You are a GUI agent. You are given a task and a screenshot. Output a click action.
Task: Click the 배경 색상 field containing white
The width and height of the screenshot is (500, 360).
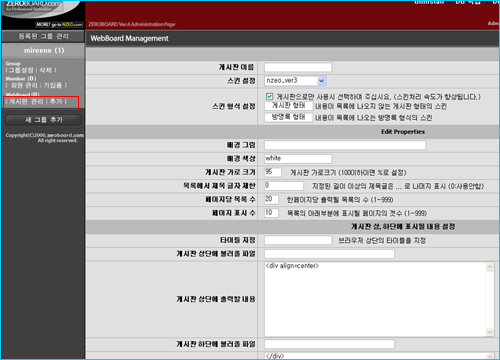[298, 158]
